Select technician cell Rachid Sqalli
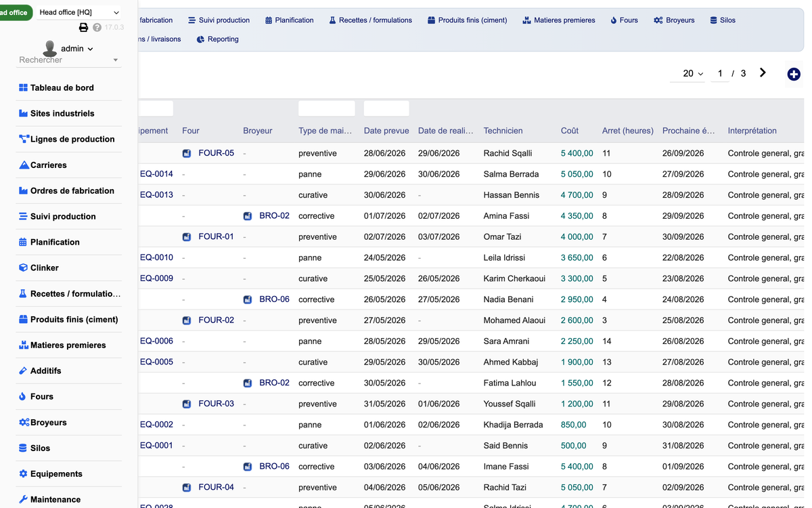812x508 pixels. (x=507, y=154)
